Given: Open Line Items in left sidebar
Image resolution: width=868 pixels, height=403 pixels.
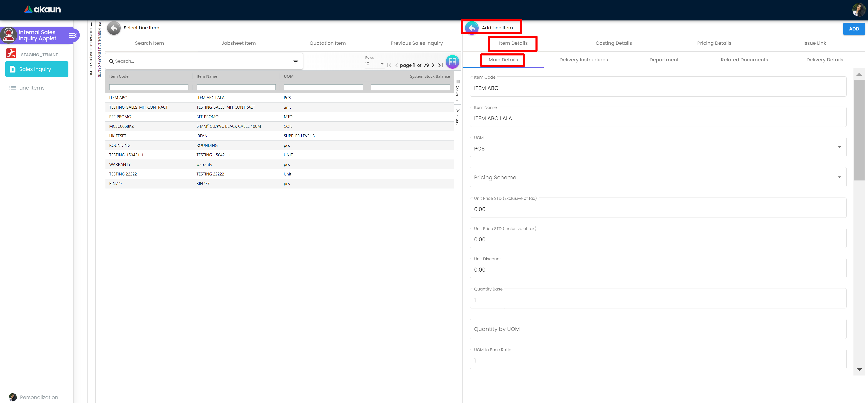Looking at the screenshot, I should point(32,88).
